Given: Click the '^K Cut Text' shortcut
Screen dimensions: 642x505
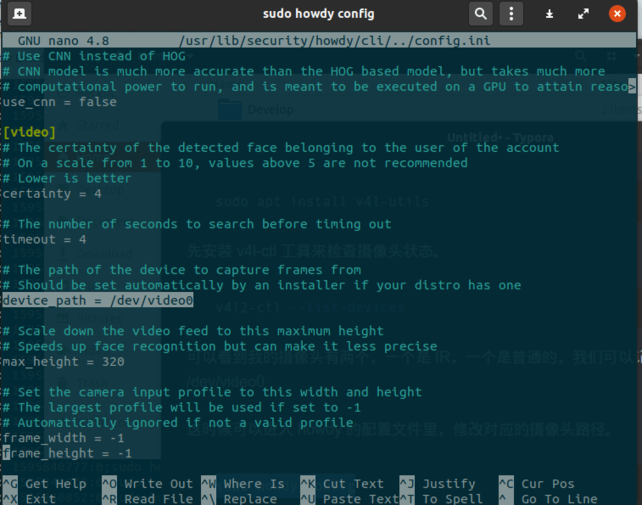Looking at the screenshot, I should (x=342, y=484).
